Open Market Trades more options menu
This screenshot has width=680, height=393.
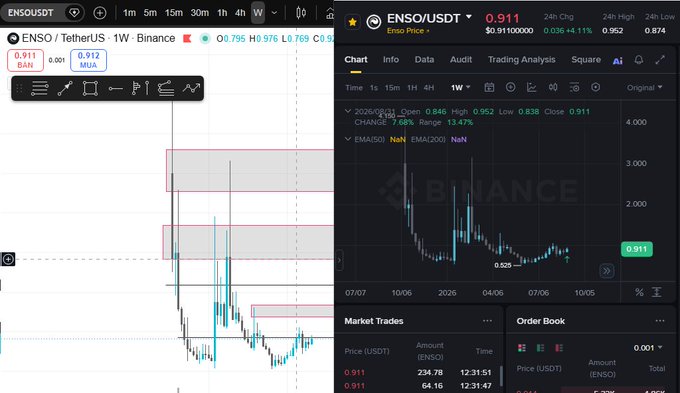(487, 321)
